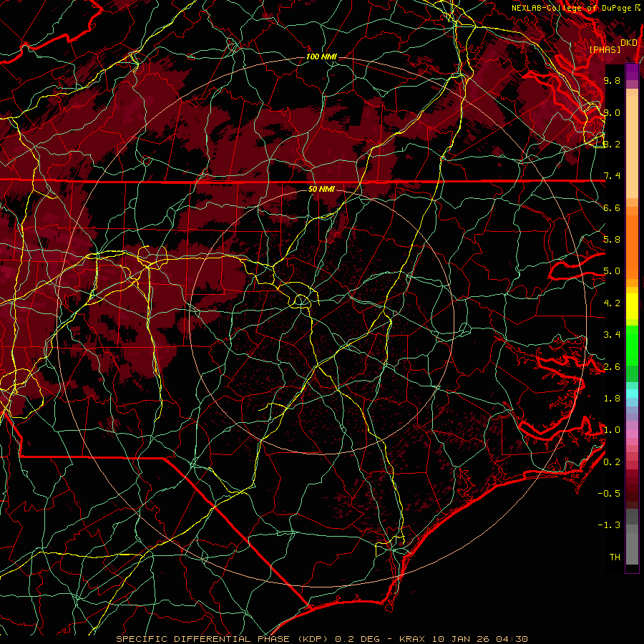Screen dimensions: 644x644
Task: Click the 50 NMI range ring label
Action: coord(321,189)
